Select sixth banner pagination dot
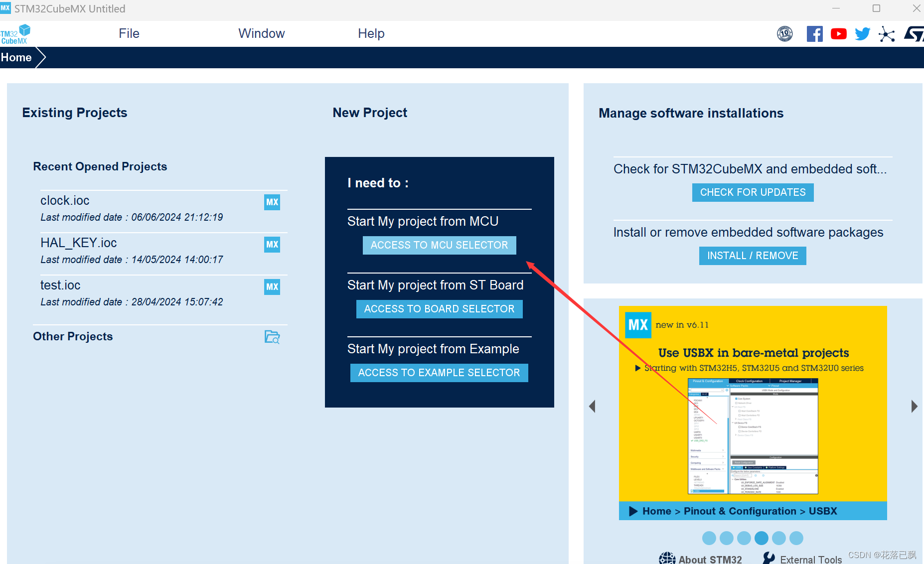The width and height of the screenshot is (924, 564). 796,538
